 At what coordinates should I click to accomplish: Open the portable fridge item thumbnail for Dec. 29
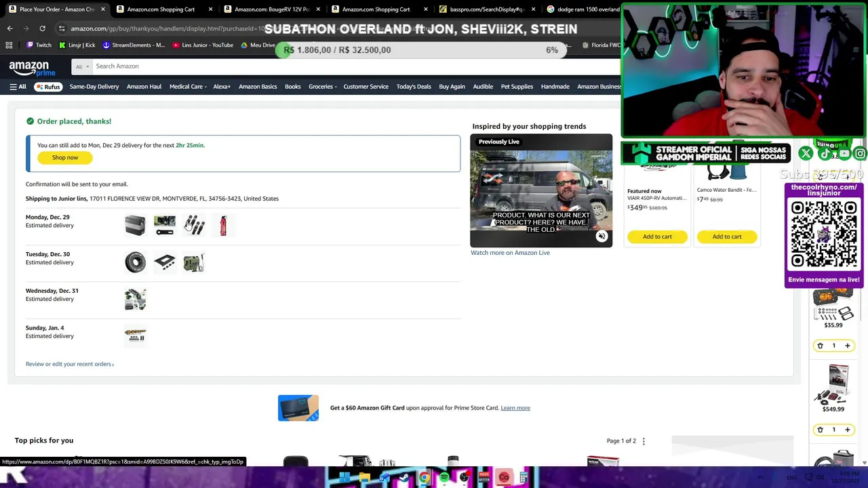coord(135,226)
